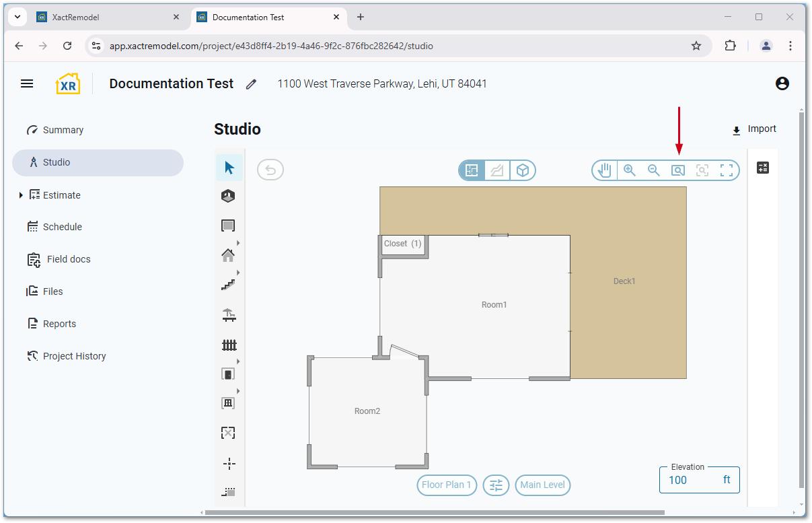Image resolution: width=812 pixels, height=523 pixels.
Task: Open a new browser tab
Action: point(361,18)
